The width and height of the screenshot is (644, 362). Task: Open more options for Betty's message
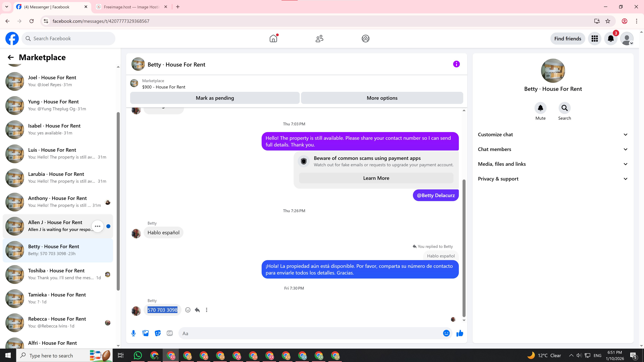(206, 310)
